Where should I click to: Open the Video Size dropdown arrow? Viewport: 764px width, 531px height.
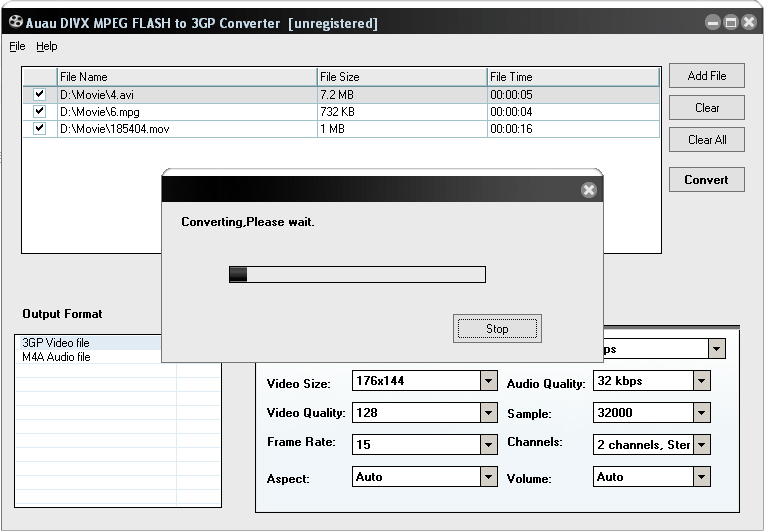pos(488,381)
